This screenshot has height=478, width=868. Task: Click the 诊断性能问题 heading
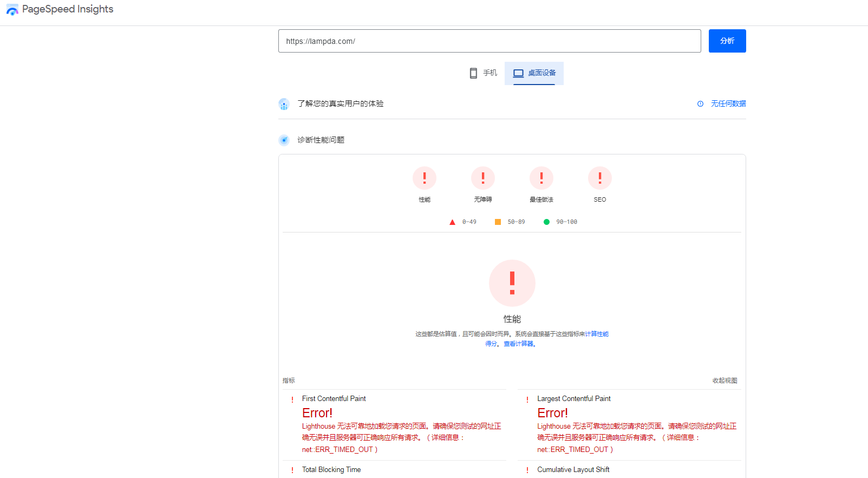(x=321, y=140)
